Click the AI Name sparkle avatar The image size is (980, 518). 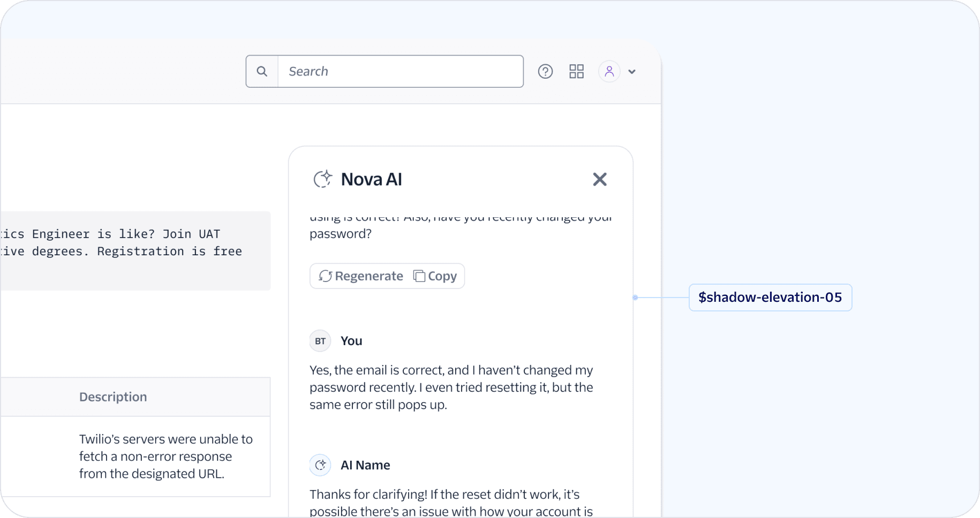(x=320, y=465)
